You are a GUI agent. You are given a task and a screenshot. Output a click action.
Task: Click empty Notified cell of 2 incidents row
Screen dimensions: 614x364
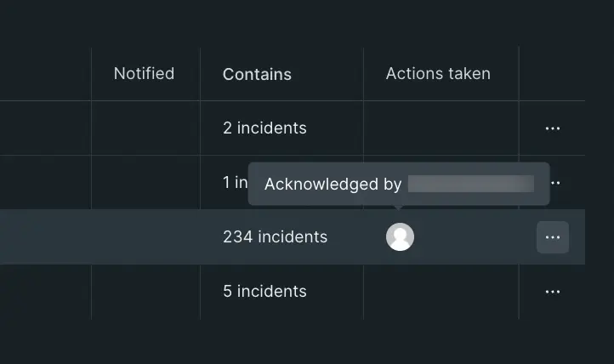tap(145, 128)
